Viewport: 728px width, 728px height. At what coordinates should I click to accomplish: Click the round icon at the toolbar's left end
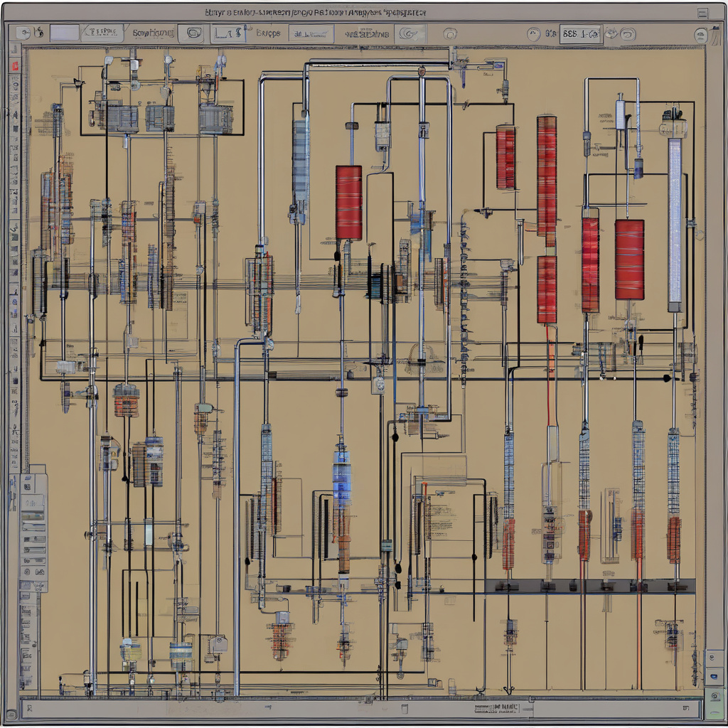pyautogui.click(x=22, y=33)
